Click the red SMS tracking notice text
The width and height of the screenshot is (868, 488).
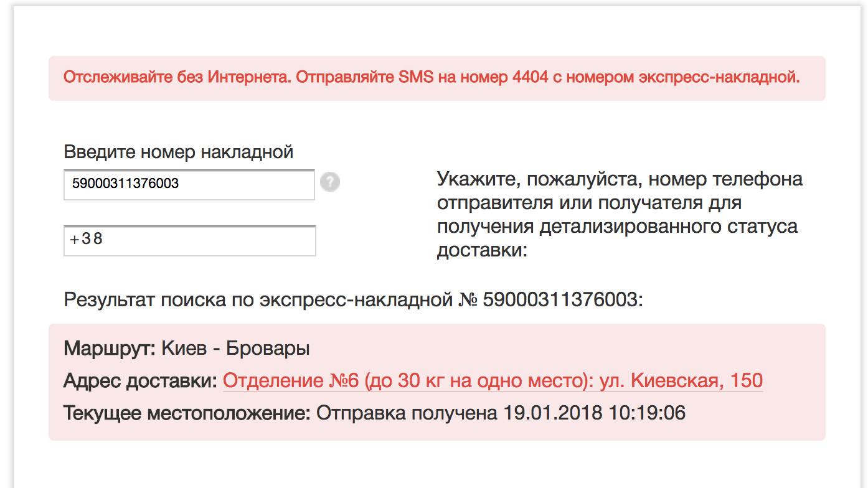431,78
